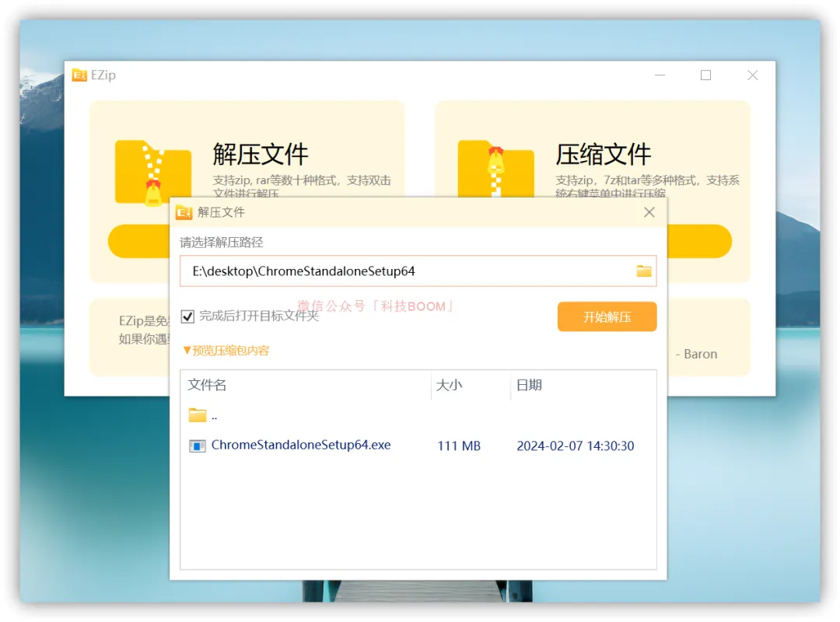Click the extraction path input field
This screenshot has height=622, width=840.
click(418, 271)
